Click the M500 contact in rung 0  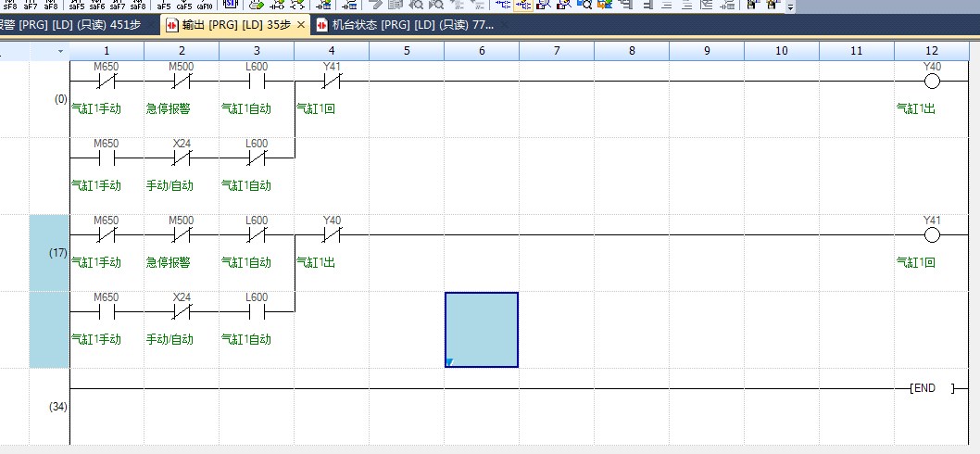click(182, 82)
